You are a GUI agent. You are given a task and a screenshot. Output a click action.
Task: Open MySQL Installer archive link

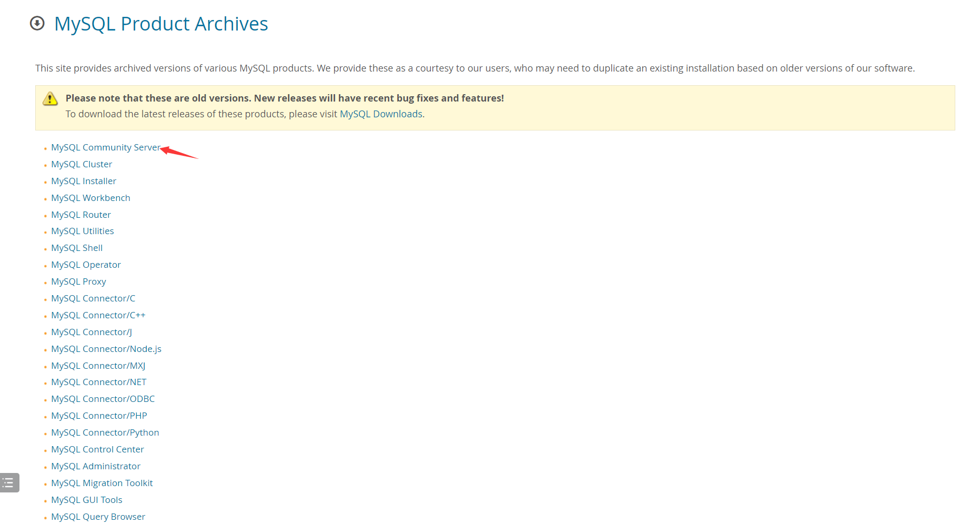click(84, 181)
